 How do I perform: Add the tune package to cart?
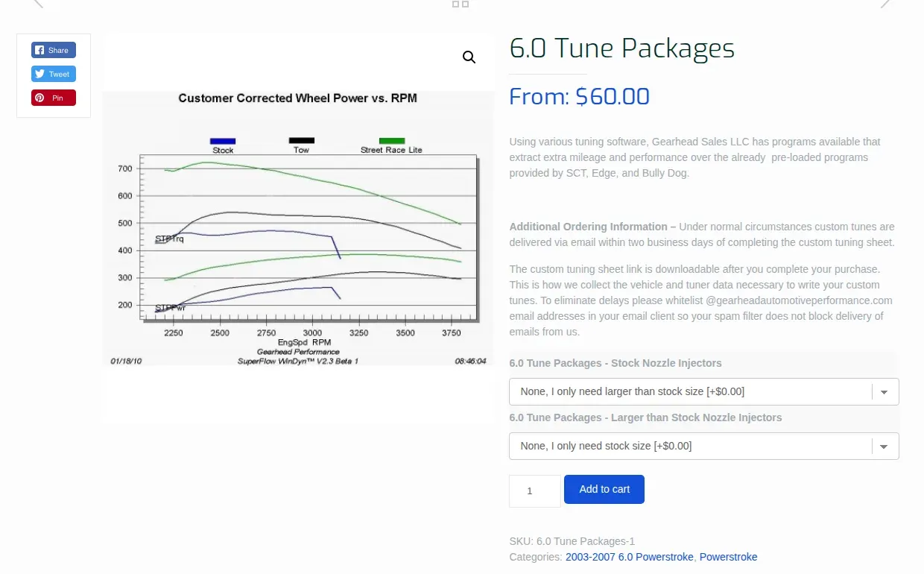[604, 489]
